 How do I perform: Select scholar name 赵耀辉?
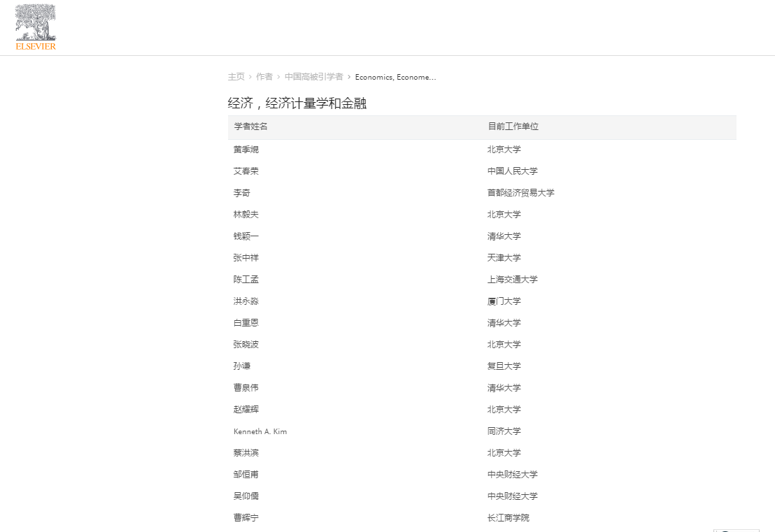pos(246,410)
